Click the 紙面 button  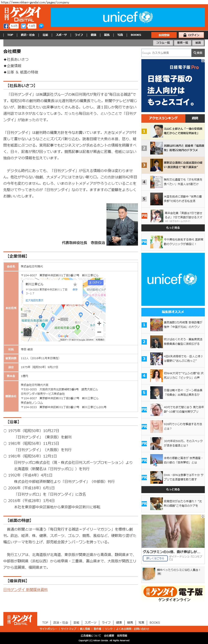(198, 43)
